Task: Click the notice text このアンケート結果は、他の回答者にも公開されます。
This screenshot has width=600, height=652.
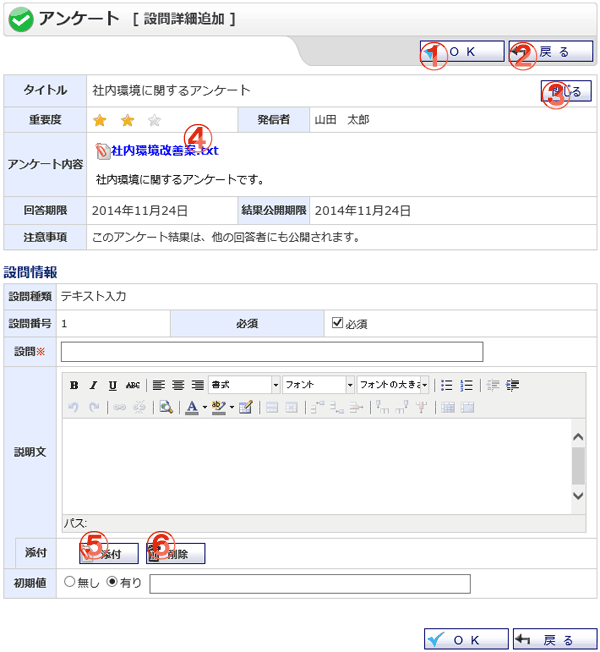Action: 226,237
